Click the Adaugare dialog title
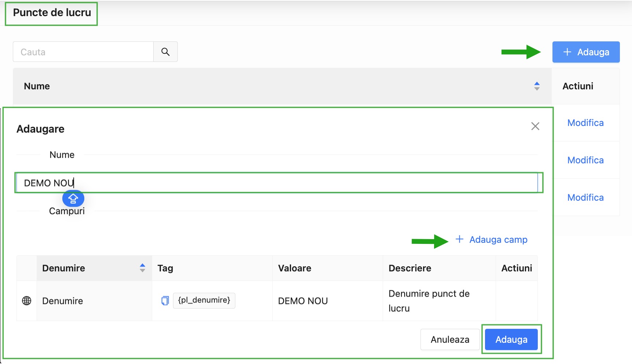632x364 pixels. (40, 129)
